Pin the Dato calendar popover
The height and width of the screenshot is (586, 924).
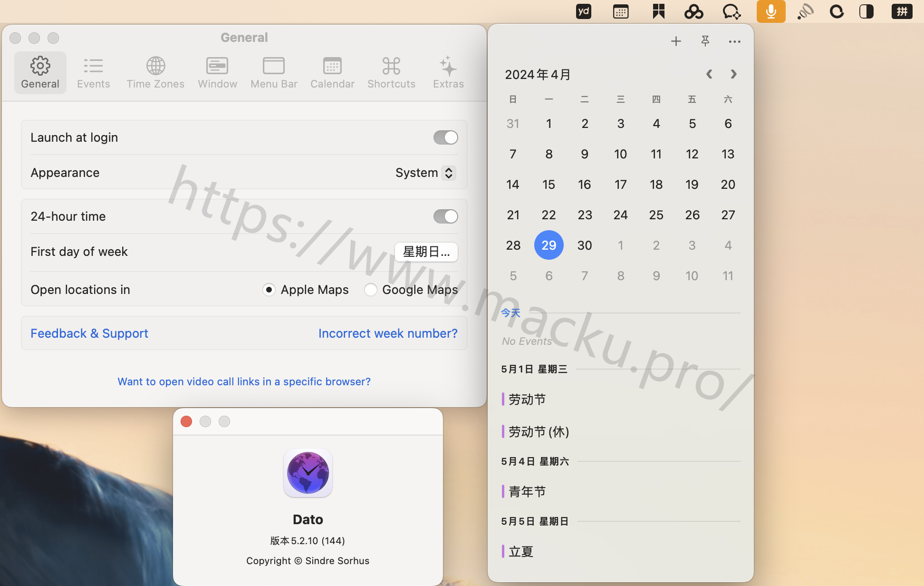(x=705, y=41)
